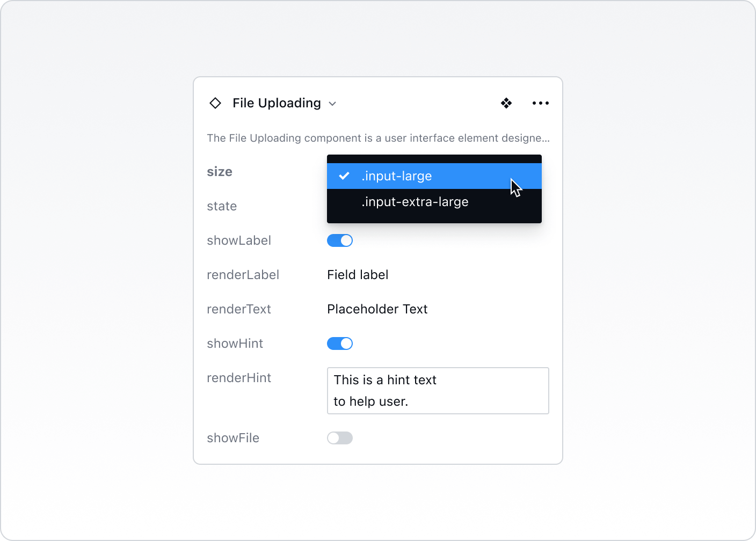756x541 pixels.
Task: Disable the showLabel toggle
Action: [339, 240]
